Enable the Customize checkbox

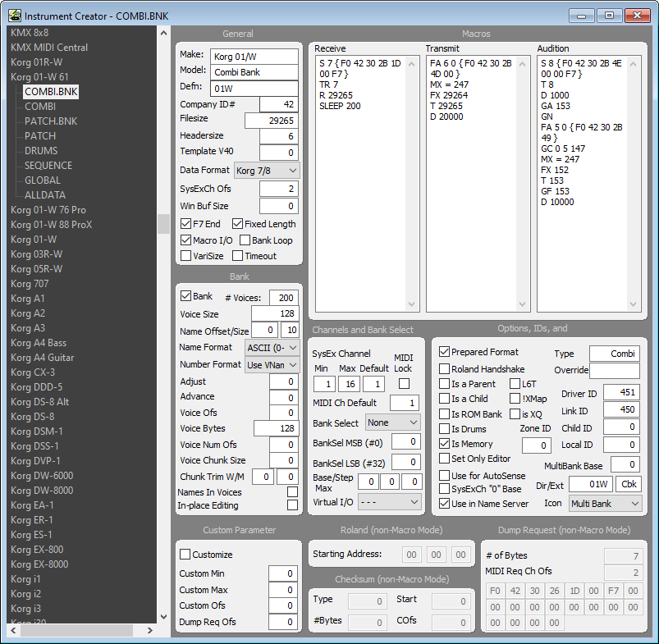tap(185, 555)
